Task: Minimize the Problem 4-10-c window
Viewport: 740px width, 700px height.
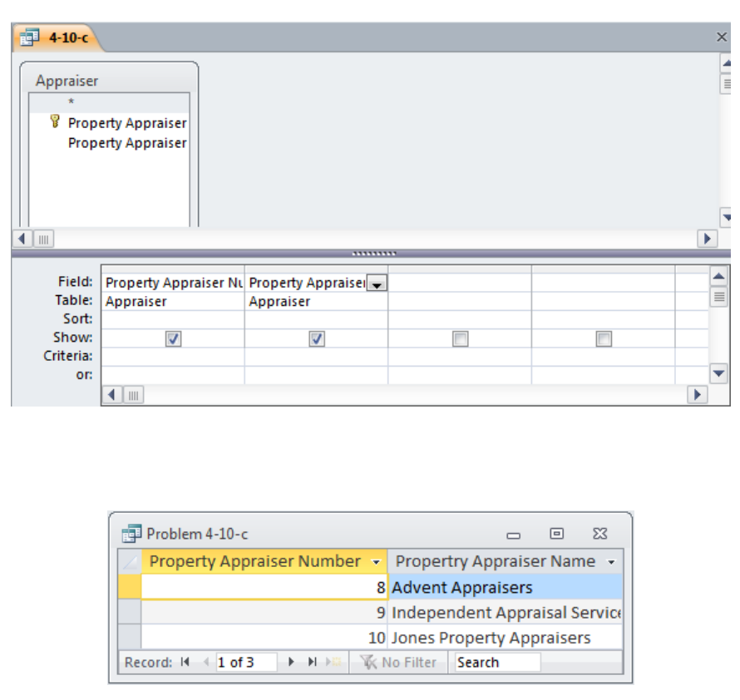Action: pos(514,535)
